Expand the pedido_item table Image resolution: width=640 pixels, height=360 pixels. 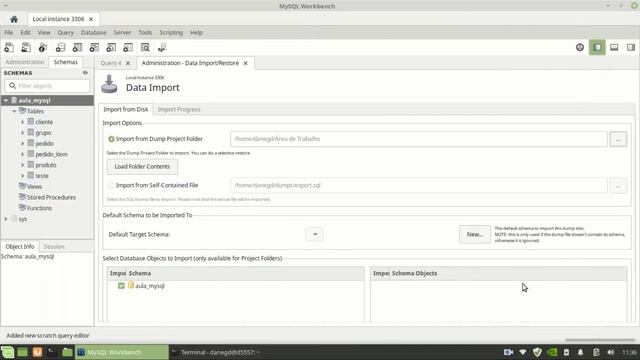pyautogui.click(x=22, y=154)
